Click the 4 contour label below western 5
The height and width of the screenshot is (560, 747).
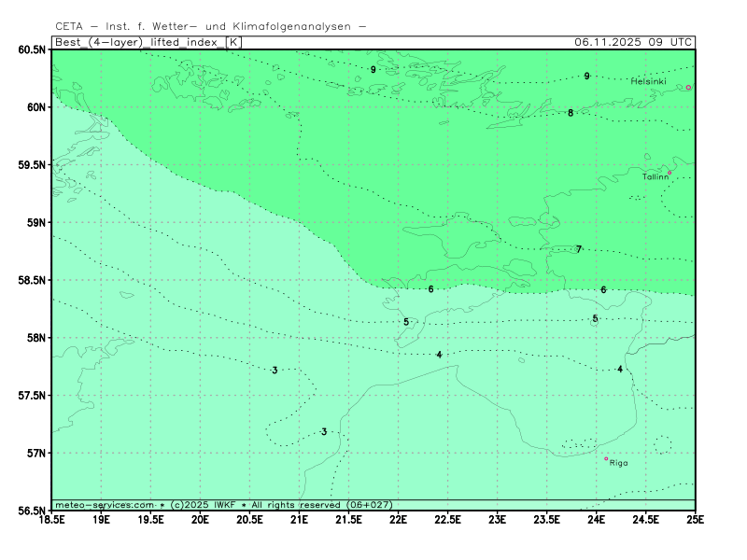(439, 355)
